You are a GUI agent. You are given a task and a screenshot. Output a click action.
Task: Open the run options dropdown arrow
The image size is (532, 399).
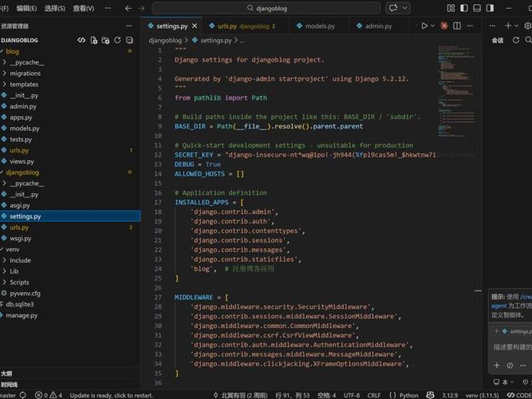tap(433, 26)
